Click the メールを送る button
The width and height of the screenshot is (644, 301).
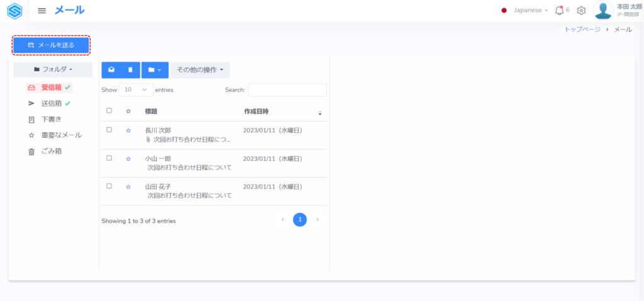click(51, 45)
